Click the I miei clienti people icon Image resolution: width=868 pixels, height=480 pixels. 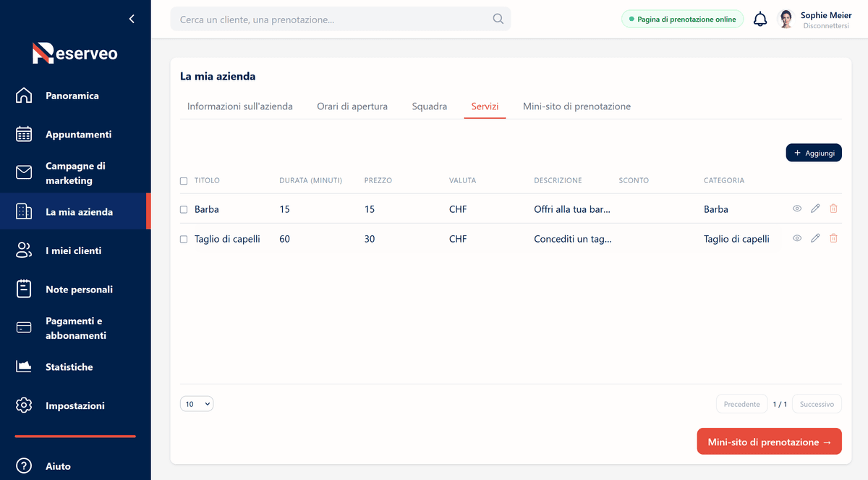pos(24,250)
